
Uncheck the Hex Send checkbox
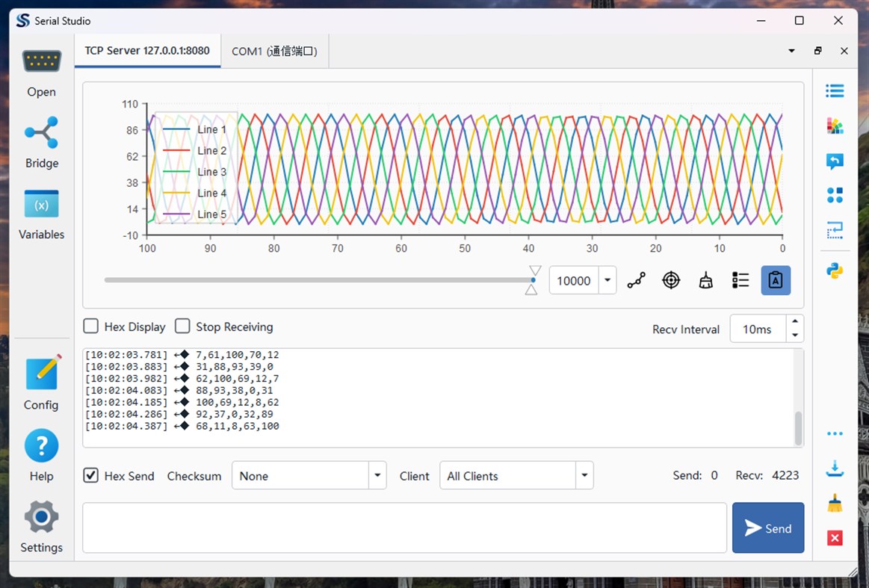[91, 475]
